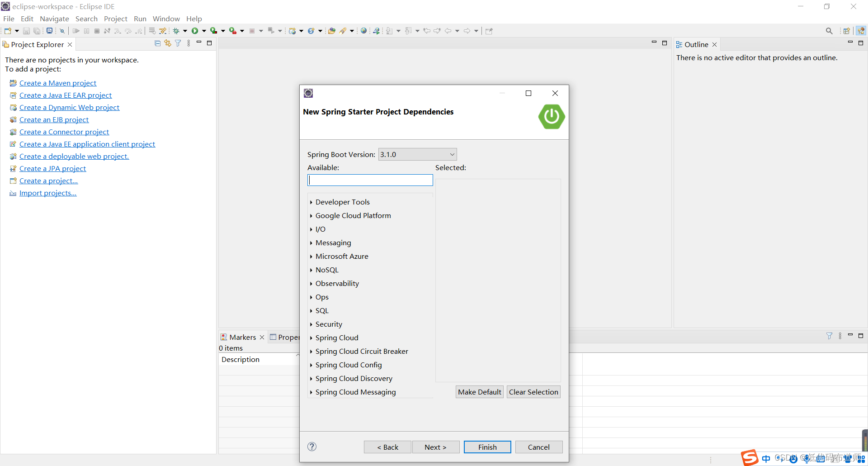The image size is (868, 466).
Task: Open the View Menu in Project Explorer
Action: 189,43
